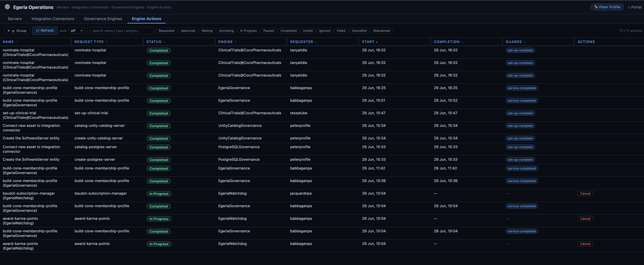Click the create-unity-catalog-server request type
The image size is (644, 265).
(x=99, y=138)
